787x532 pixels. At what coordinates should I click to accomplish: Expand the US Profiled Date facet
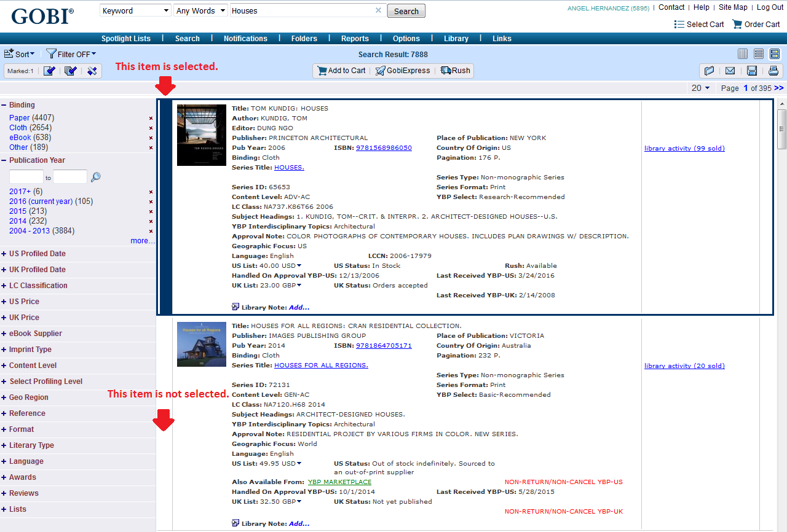click(4, 254)
